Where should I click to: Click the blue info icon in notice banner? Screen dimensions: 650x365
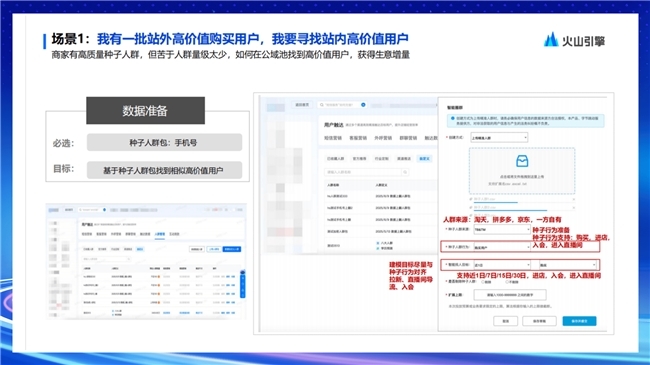pos(453,118)
